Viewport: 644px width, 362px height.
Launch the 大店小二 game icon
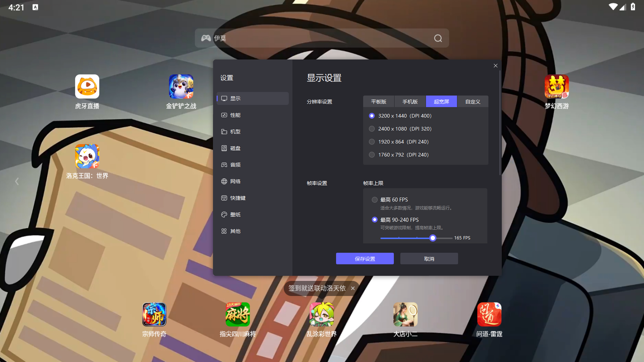pyautogui.click(x=405, y=314)
